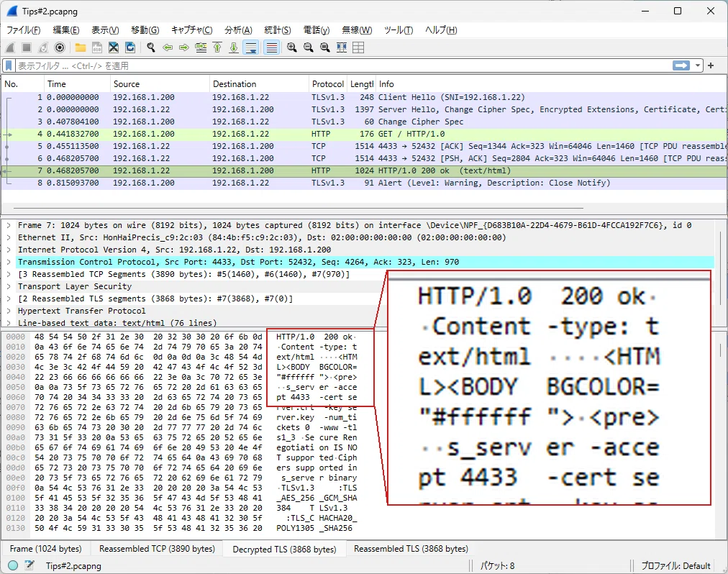Stop the capture with the square icon
728x574 pixels.
pos(27,47)
